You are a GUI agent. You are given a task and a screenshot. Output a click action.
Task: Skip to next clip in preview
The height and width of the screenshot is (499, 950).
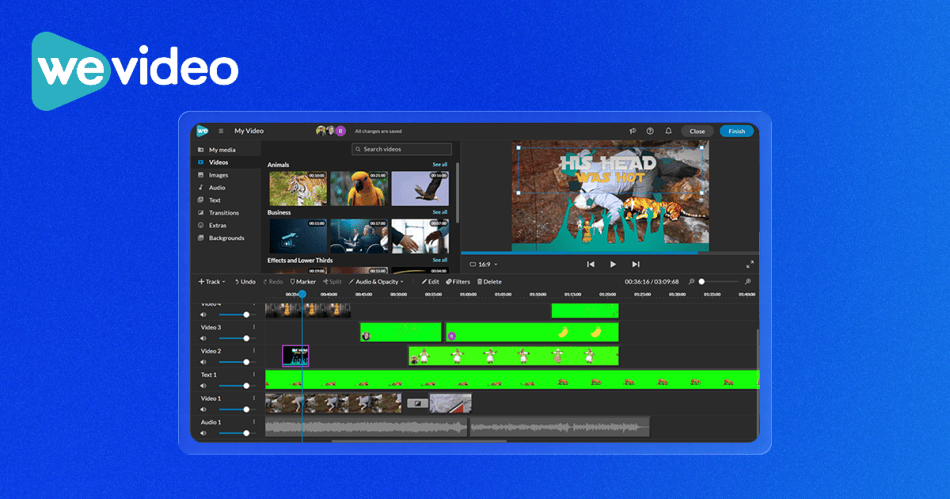tap(636, 265)
